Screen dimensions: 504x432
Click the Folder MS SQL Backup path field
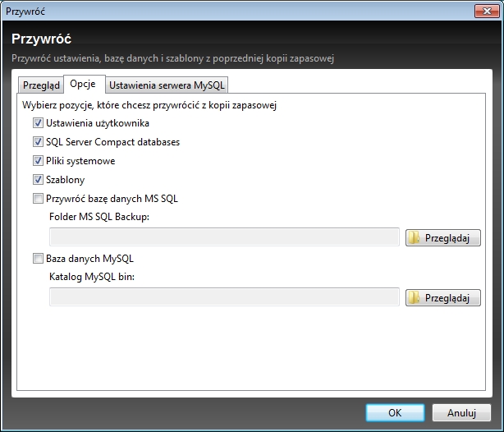(x=224, y=238)
